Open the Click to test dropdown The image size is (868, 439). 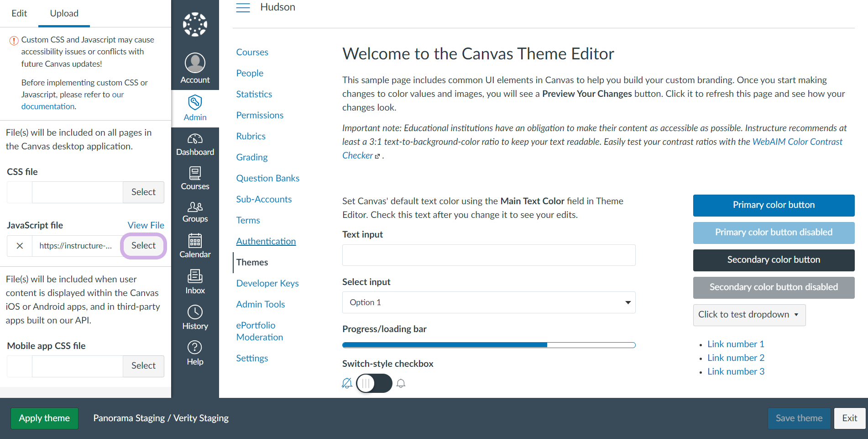click(749, 315)
